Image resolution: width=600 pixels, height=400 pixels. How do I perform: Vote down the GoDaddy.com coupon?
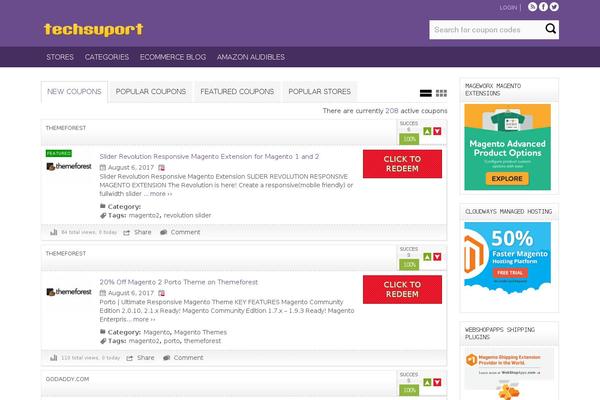(x=437, y=382)
